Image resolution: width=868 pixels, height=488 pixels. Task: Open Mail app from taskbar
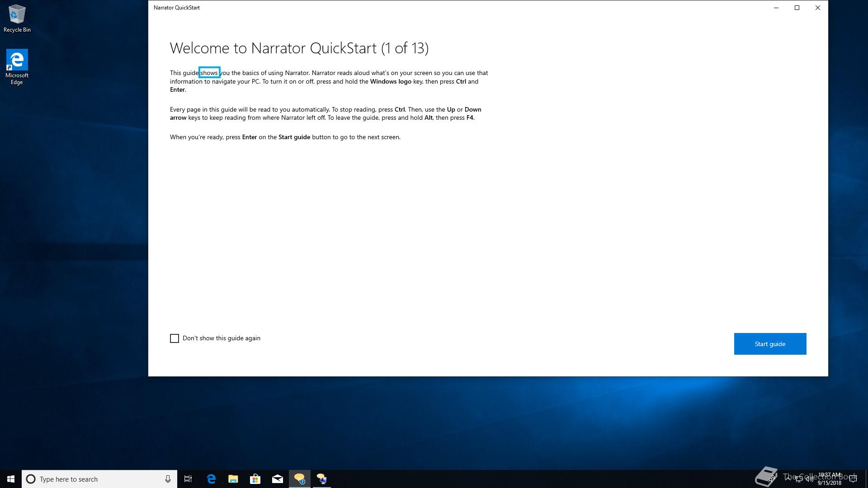[x=278, y=479]
